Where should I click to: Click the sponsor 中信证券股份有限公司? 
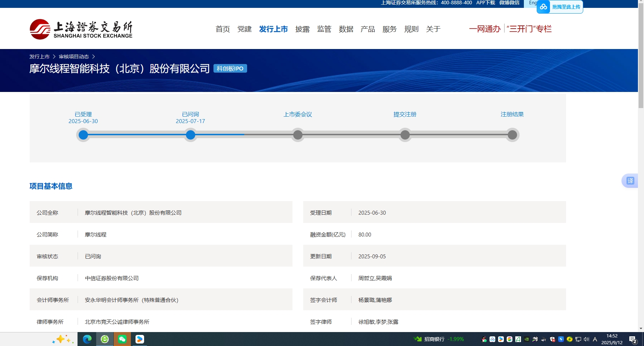pyautogui.click(x=112, y=278)
